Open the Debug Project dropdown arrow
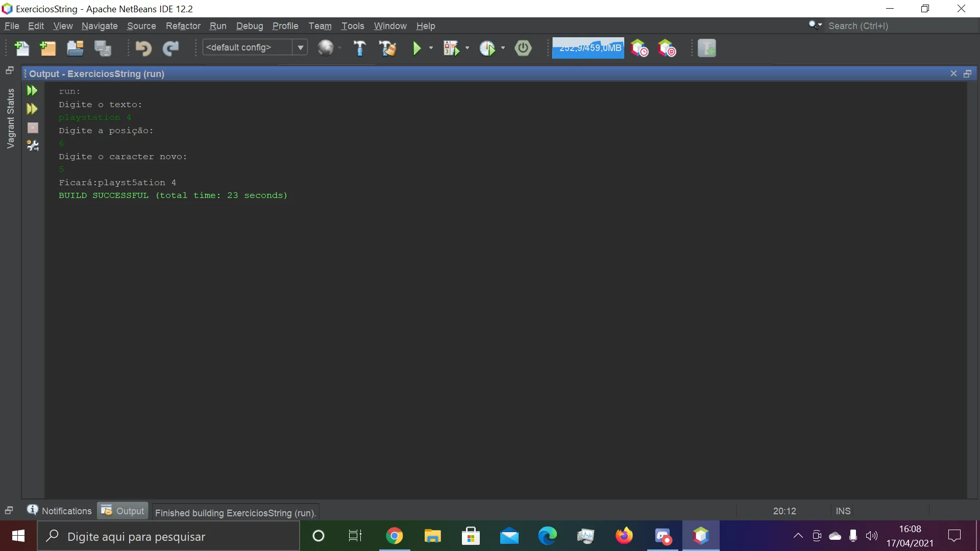This screenshot has width=980, height=551. click(x=468, y=48)
